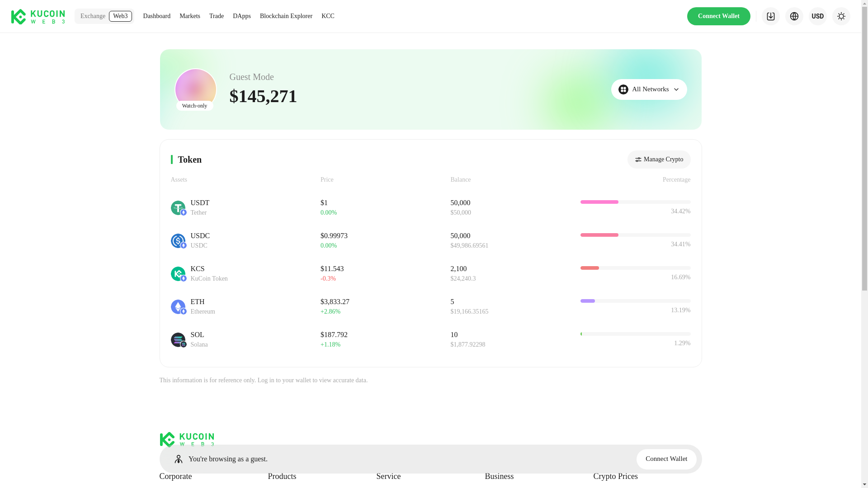Click the ETH +2.86% change
Image resolution: width=868 pixels, height=488 pixels.
point(330,312)
